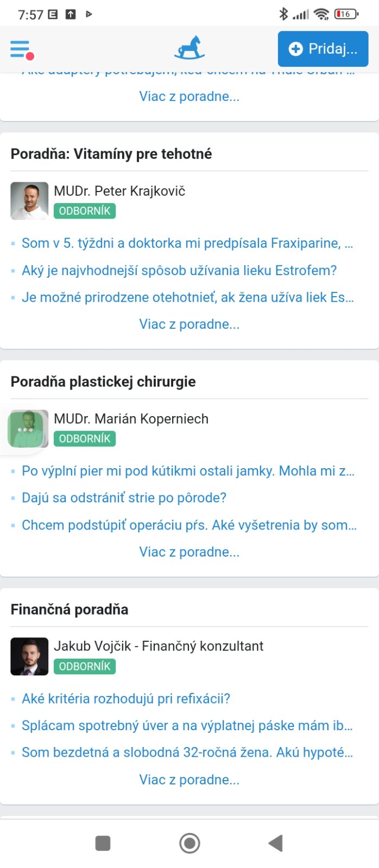
Task: Open question about removing stretch marks after birth
Action: click(x=124, y=498)
